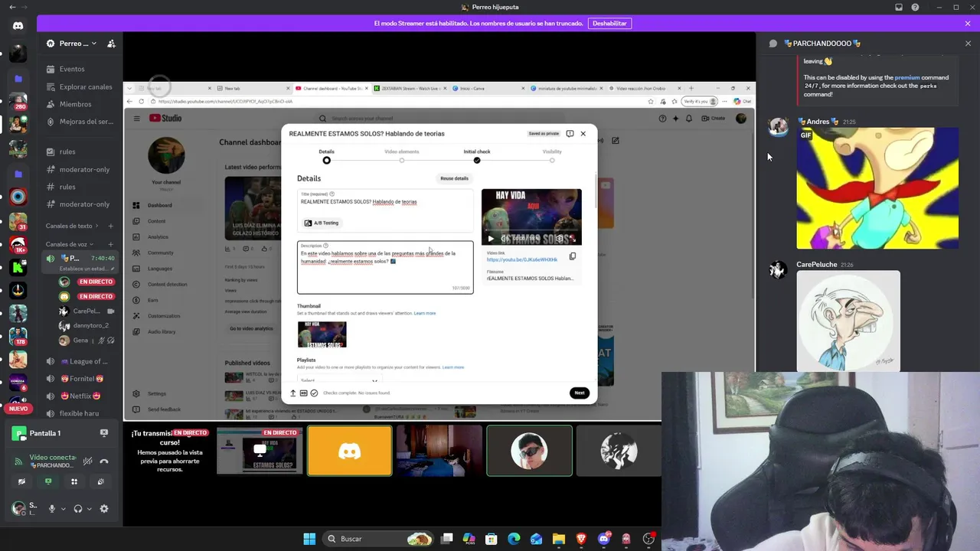
Task: Copy the video link icon
Action: [572, 256]
